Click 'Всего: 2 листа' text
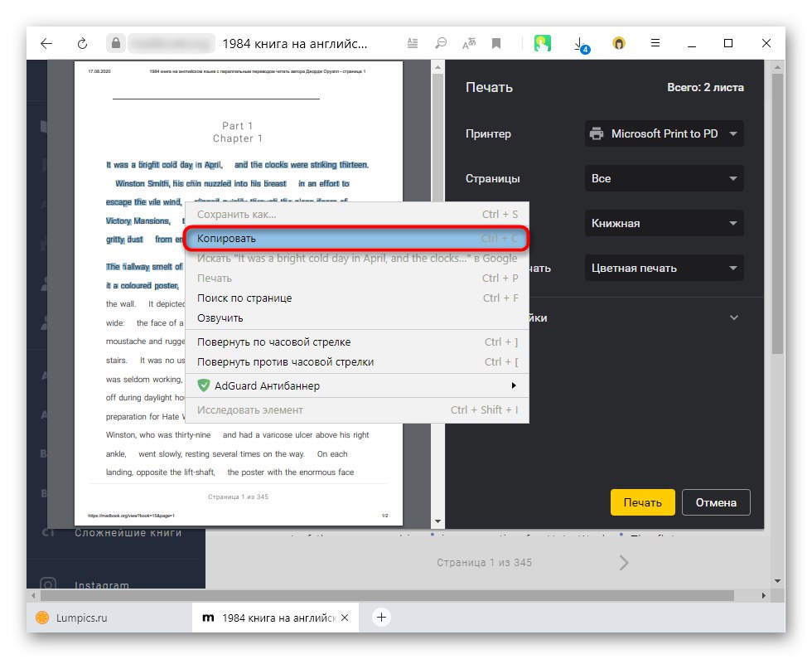 (x=705, y=88)
